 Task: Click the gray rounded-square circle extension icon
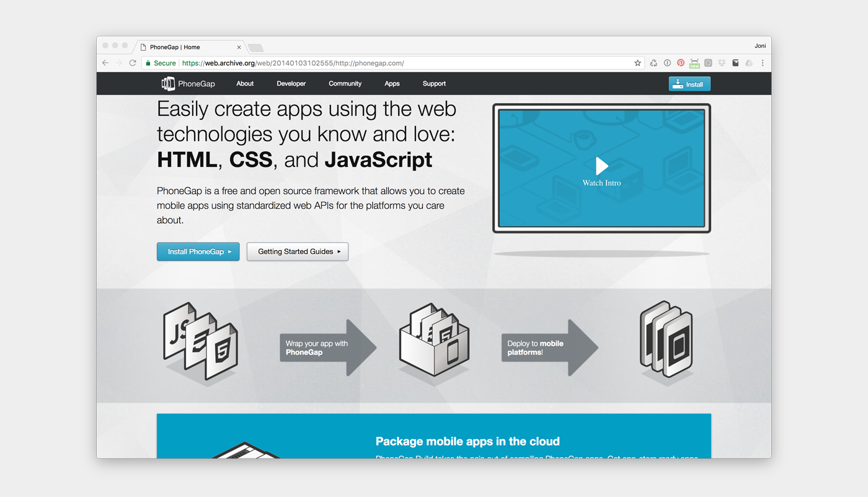[x=708, y=63]
